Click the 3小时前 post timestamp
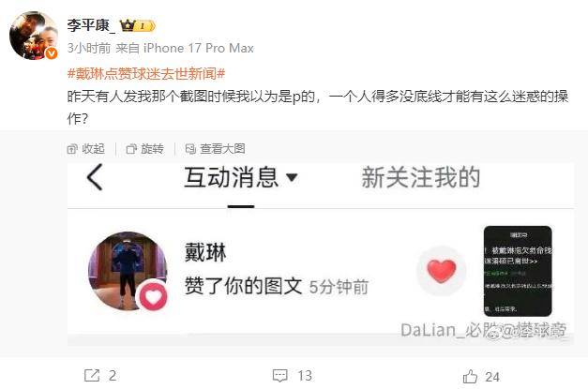Image resolution: width=588 pixels, height=389 pixels. click(89, 48)
